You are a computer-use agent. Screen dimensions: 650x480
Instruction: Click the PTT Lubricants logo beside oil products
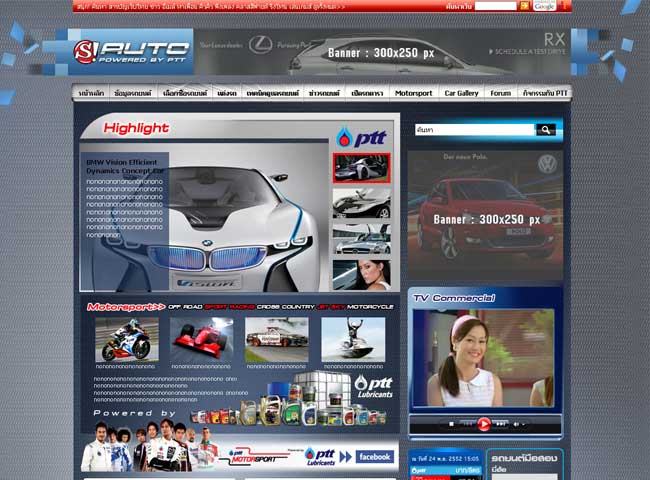point(374,387)
